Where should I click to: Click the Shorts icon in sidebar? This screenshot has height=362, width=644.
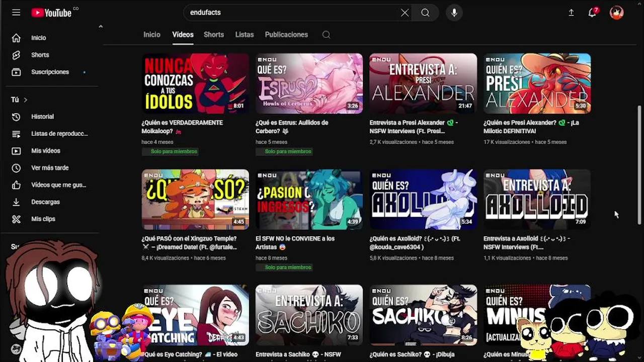coord(16,55)
